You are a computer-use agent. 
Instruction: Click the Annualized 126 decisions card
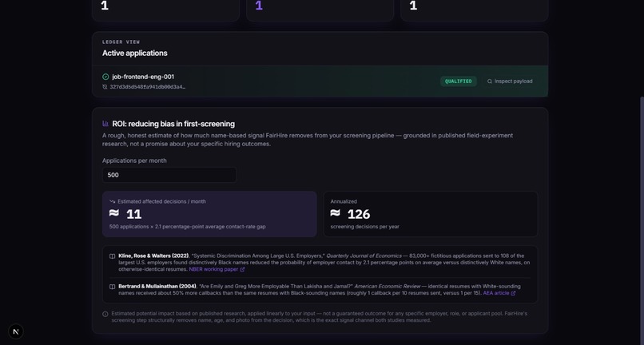[431, 214]
